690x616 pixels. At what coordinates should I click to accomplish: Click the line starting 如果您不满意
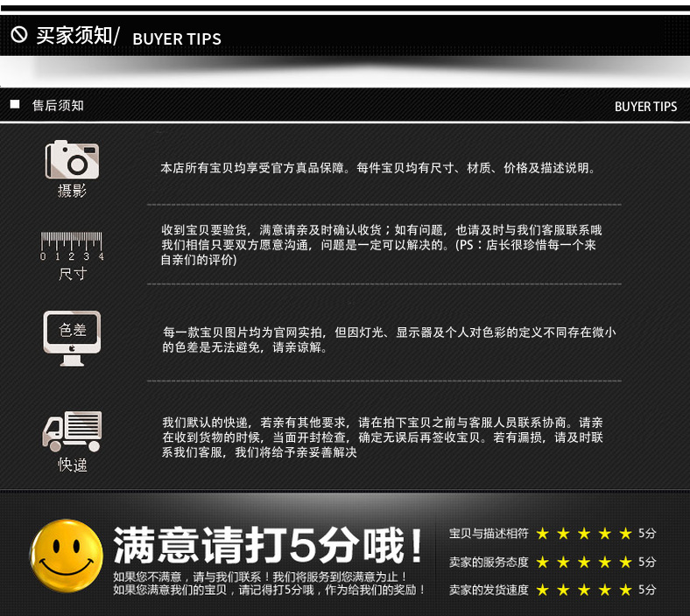[x=260, y=577]
